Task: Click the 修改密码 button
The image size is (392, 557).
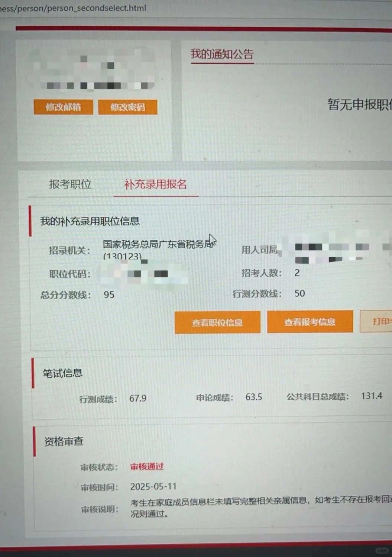Action: tap(127, 107)
